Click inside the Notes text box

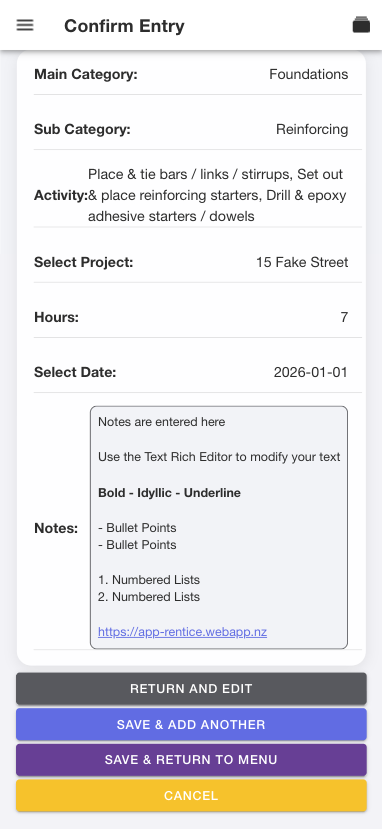[x=219, y=527]
